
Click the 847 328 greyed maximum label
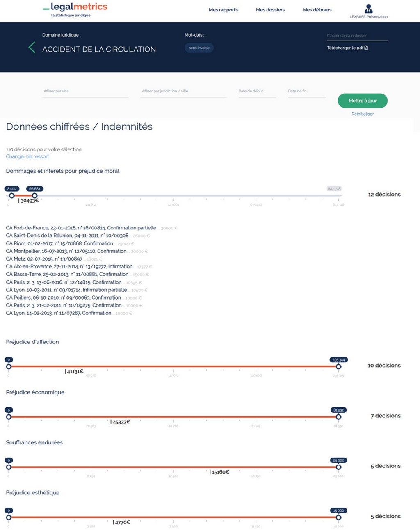334,189
